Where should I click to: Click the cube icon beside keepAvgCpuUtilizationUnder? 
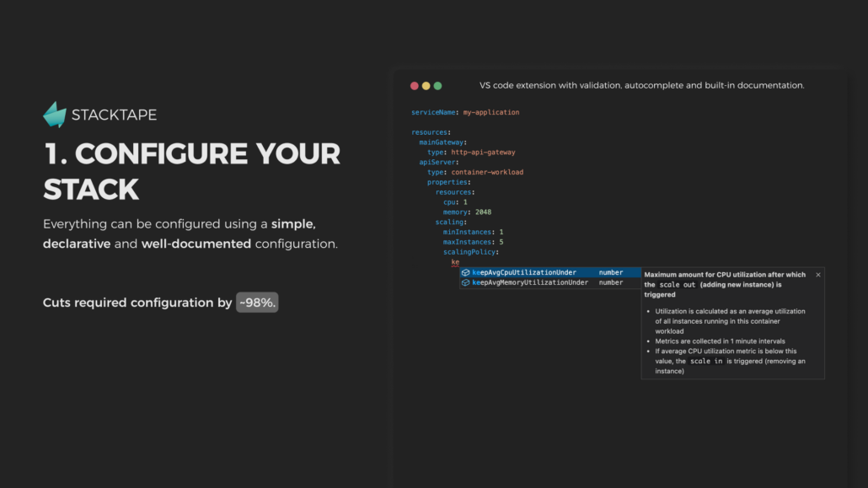click(465, 272)
